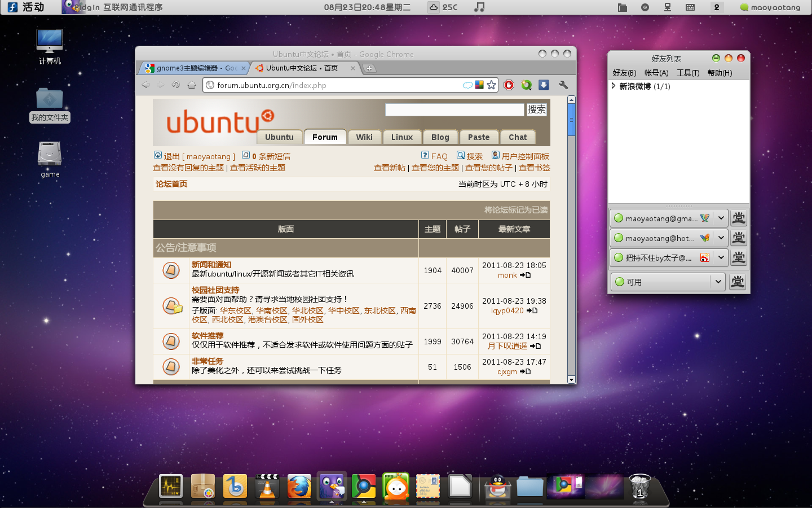Screen dimensions: 812x508
Task: Open the game drive desktop icon
Action: point(50,160)
